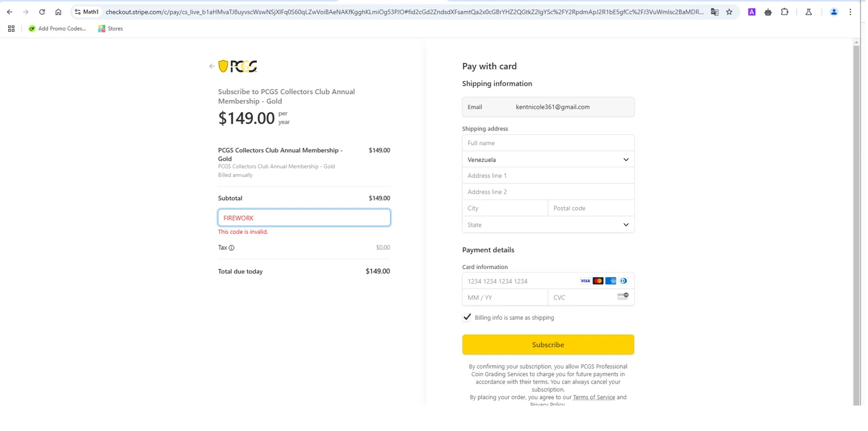Screen dimensions: 868x431
Task: Click the Address line 1 field
Action: (548, 176)
